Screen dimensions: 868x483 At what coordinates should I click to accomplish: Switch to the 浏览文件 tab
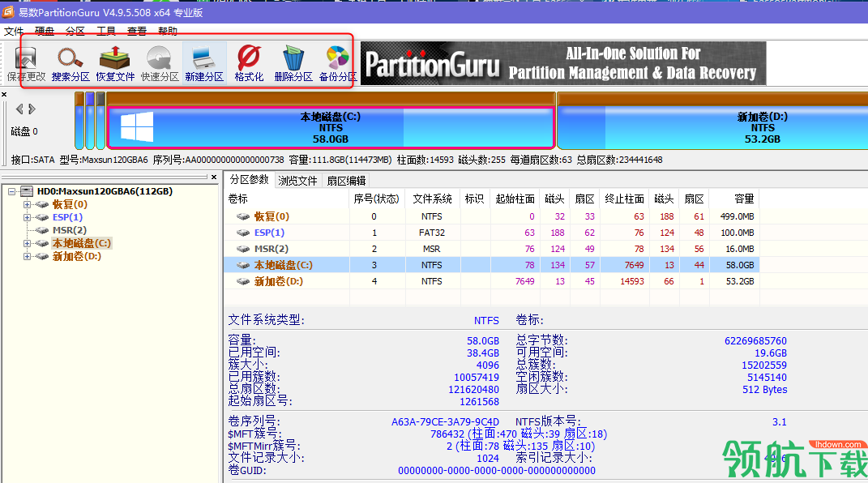(x=297, y=181)
